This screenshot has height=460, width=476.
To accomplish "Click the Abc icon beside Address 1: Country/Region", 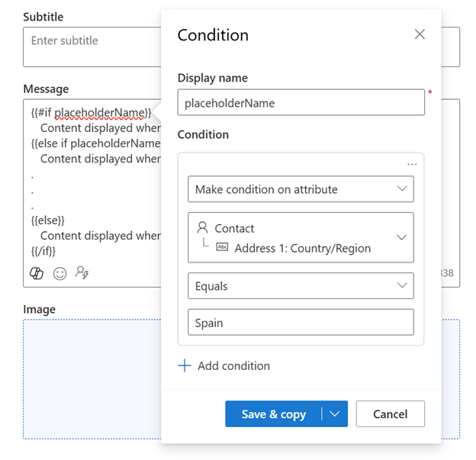I will 223,248.
